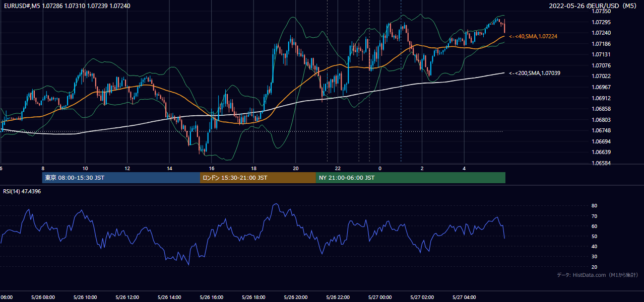Click the 1.06694 price axis value
The width and height of the screenshot is (644, 302).
tap(601, 142)
